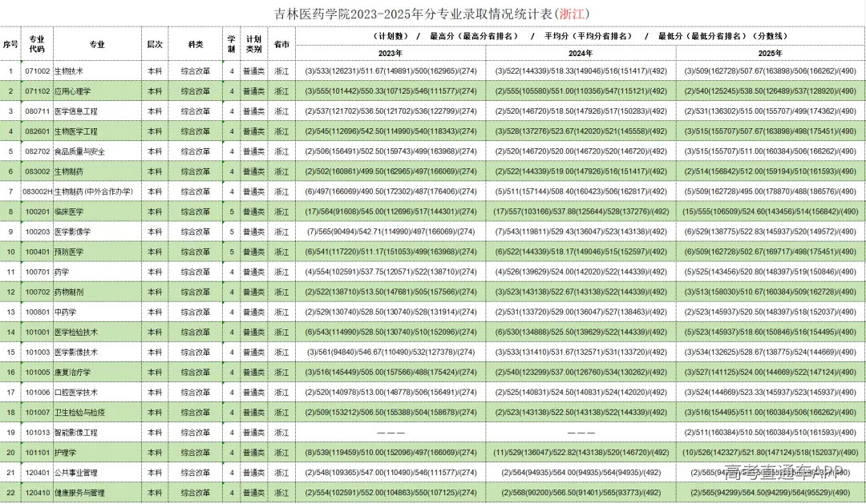Viewport: 866px width, 504px height.
Task: Click major code 071102
Action: (x=37, y=91)
